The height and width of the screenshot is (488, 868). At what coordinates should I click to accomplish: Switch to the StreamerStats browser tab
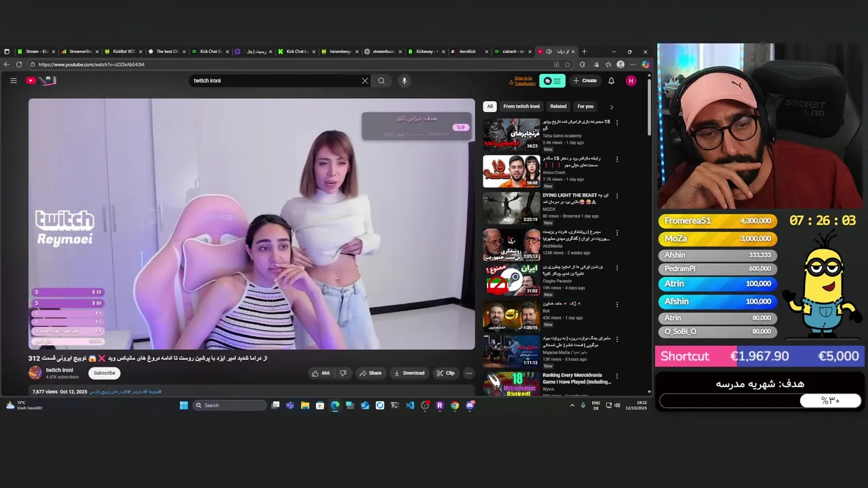click(79, 52)
